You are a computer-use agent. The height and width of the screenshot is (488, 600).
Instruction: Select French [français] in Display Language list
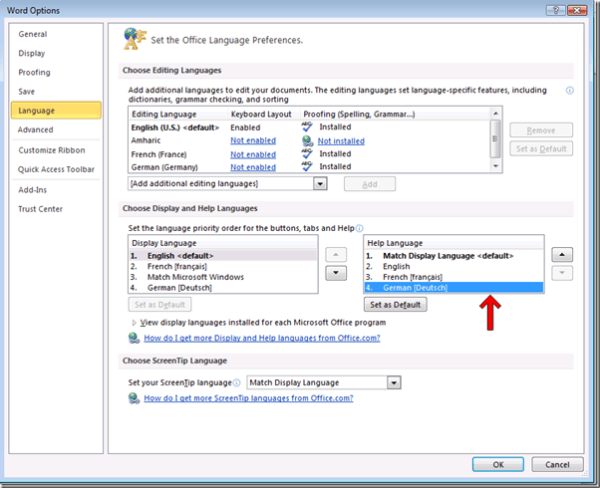point(223,266)
